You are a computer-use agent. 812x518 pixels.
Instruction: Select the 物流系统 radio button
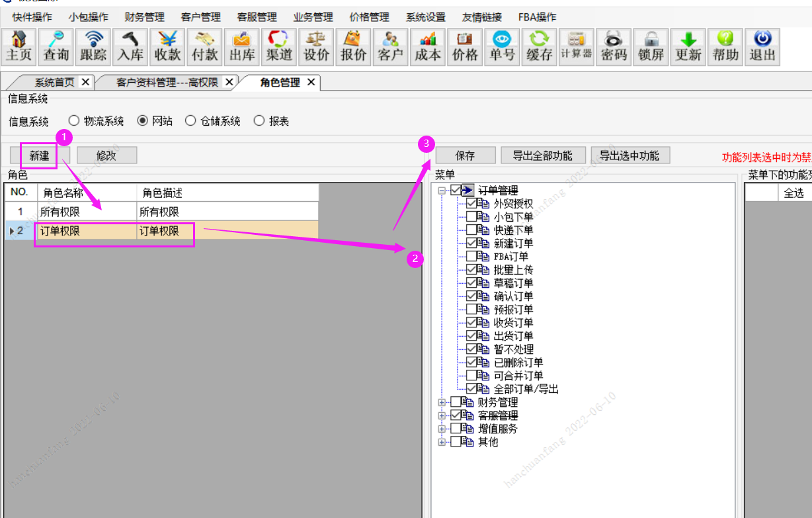tap(74, 121)
